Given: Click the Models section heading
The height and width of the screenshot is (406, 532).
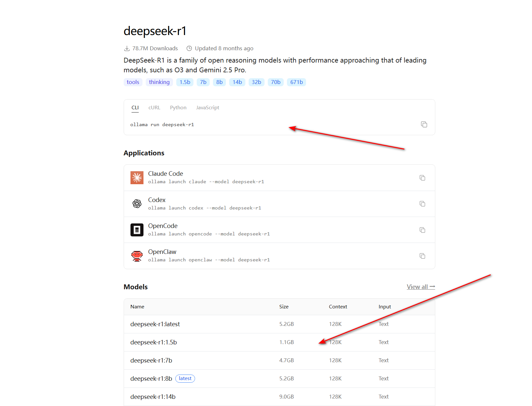Looking at the screenshot, I should 136,287.
